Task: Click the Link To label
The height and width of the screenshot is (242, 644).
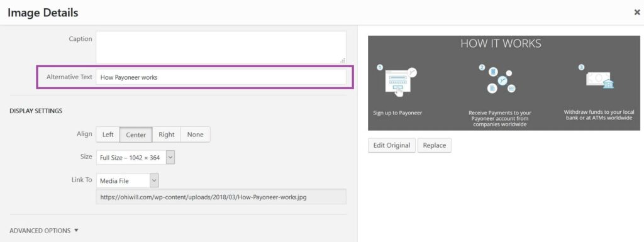Action: (82, 180)
